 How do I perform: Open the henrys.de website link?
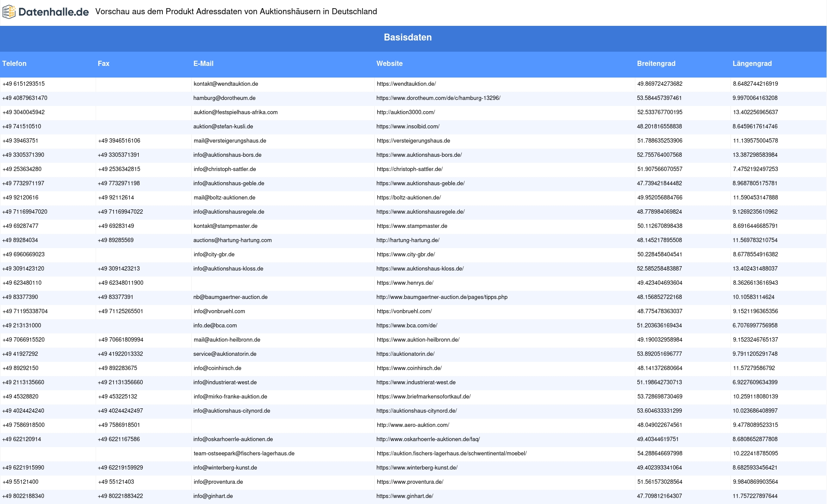click(x=405, y=283)
